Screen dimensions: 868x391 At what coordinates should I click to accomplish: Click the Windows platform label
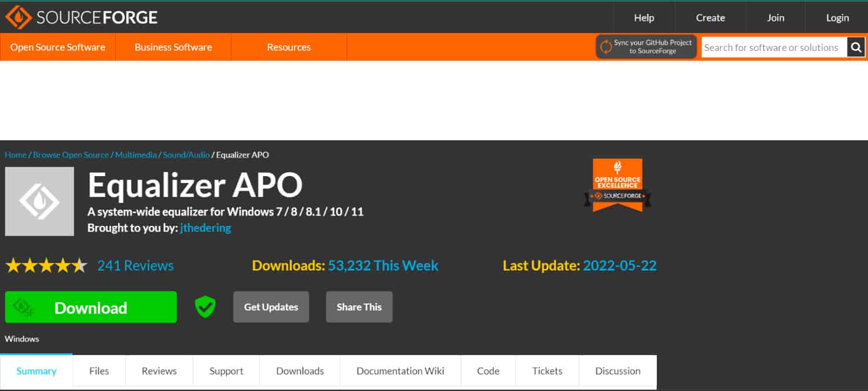(22, 339)
